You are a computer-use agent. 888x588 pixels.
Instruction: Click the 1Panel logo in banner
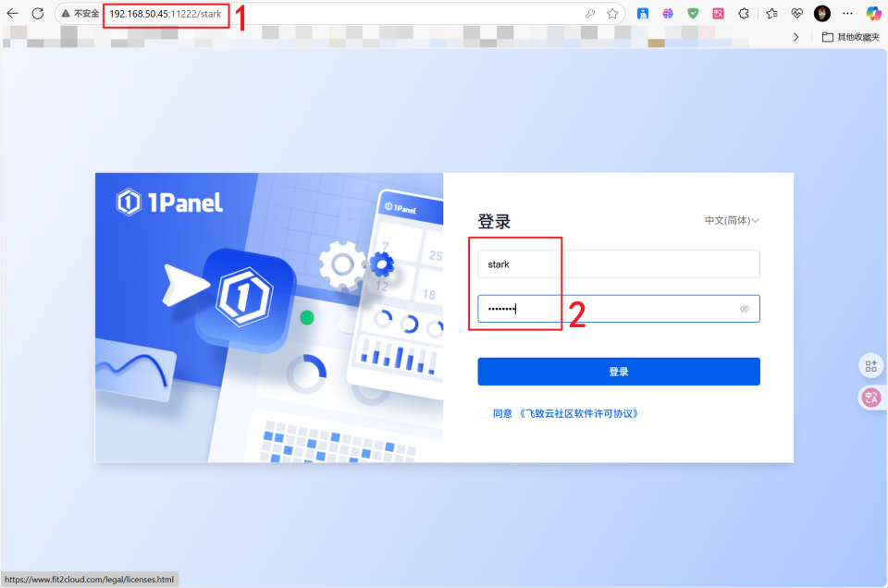169,202
